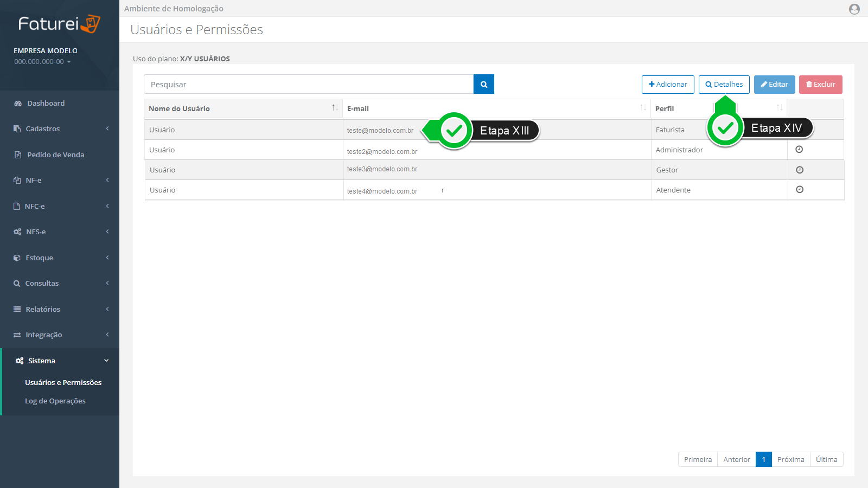Expand the Cadastros menu
This screenshot has width=868, height=488.
[x=60, y=129]
